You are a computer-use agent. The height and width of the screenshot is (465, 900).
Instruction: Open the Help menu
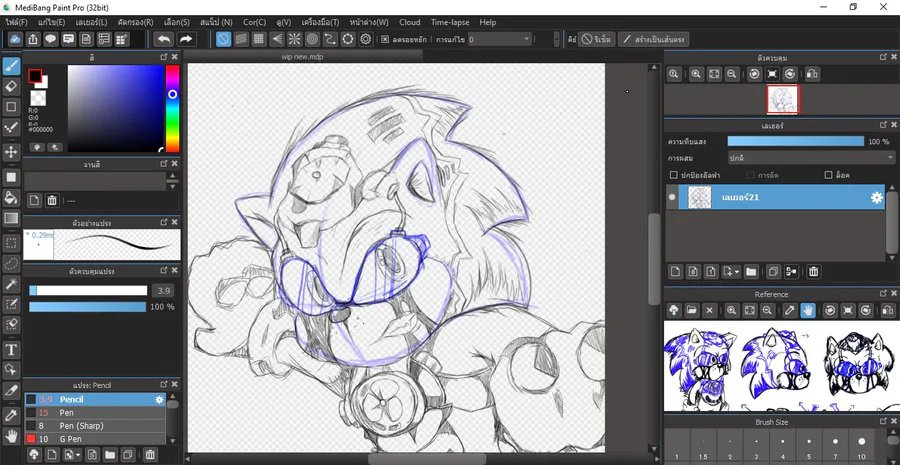pyautogui.click(x=488, y=22)
